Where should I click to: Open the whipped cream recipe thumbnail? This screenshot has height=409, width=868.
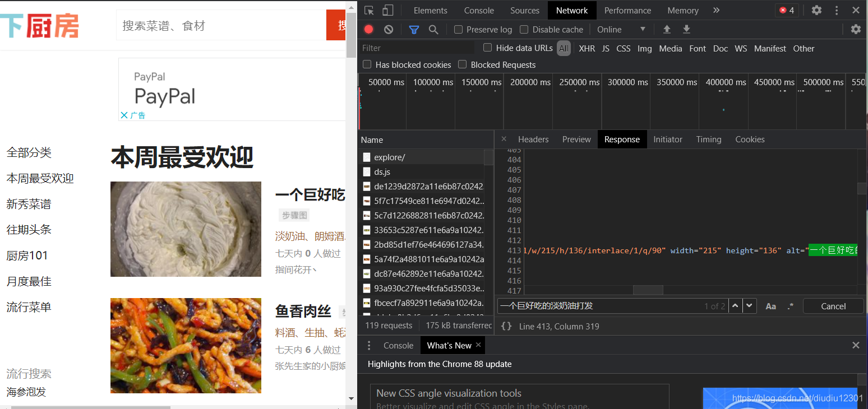click(186, 229)
